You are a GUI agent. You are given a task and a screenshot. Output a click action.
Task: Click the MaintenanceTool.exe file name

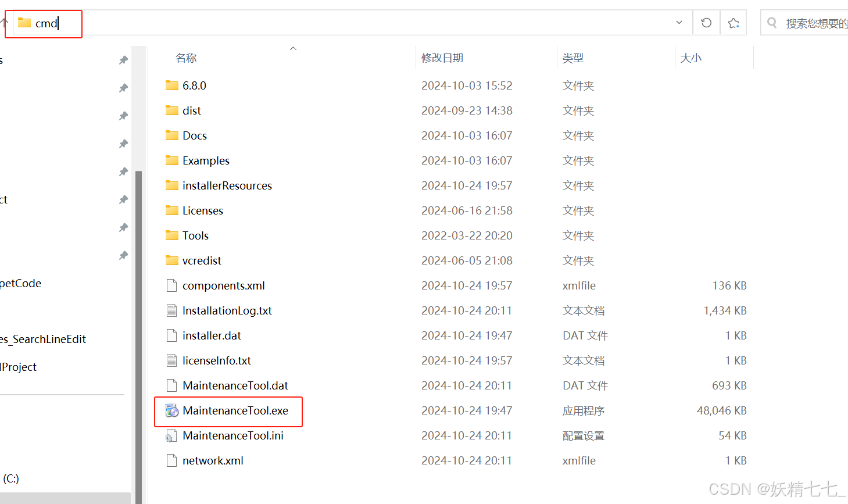point(235,410)
